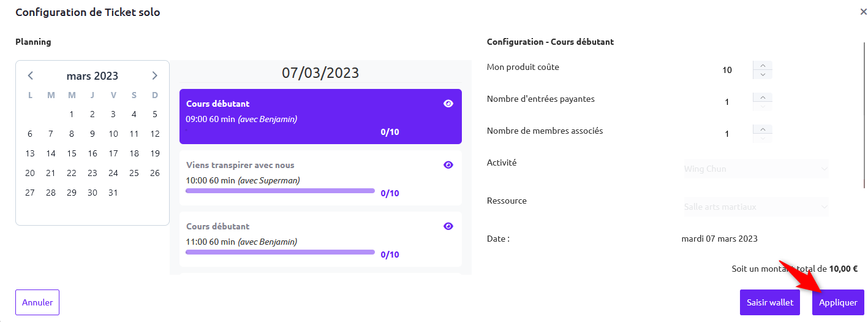The width and height of the screenshot is (868, 322).
Task: Increase Mon produit coûte value
Action: [763, 66]
